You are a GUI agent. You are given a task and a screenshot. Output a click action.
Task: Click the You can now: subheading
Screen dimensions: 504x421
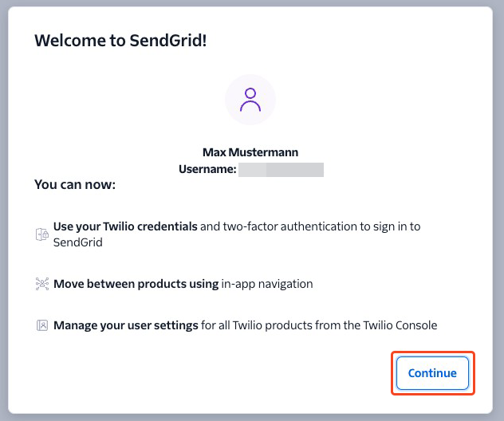point(75,184)
